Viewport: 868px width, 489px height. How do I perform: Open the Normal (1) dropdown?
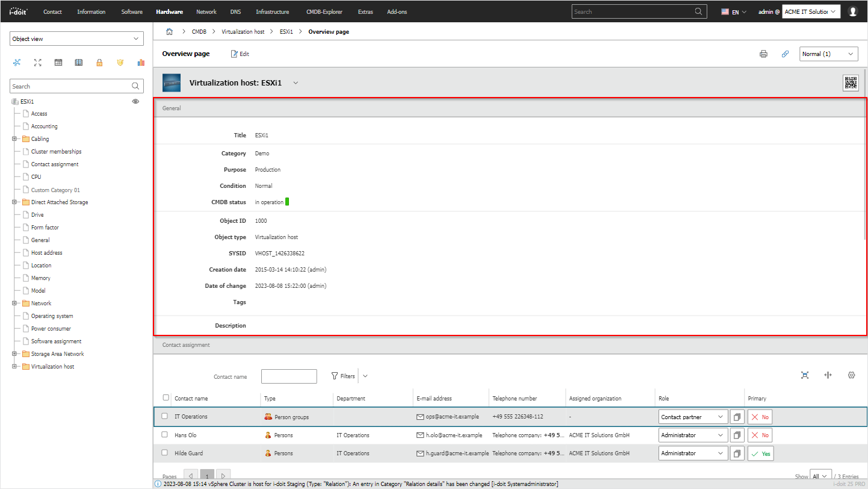829,54
